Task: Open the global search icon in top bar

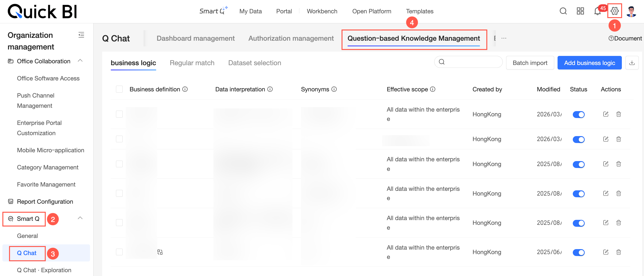Action: coord(563,11)
